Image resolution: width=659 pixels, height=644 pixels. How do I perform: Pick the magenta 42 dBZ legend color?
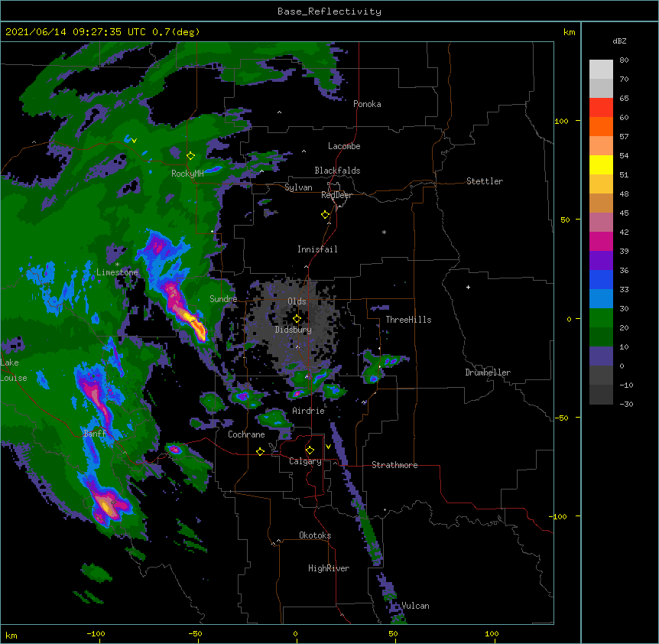601,241
